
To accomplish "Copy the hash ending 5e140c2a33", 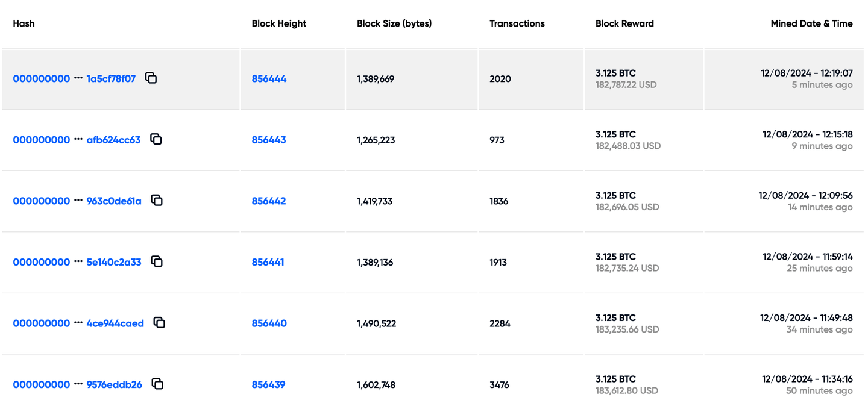I will pyautogui.click(x=157, y=261).
